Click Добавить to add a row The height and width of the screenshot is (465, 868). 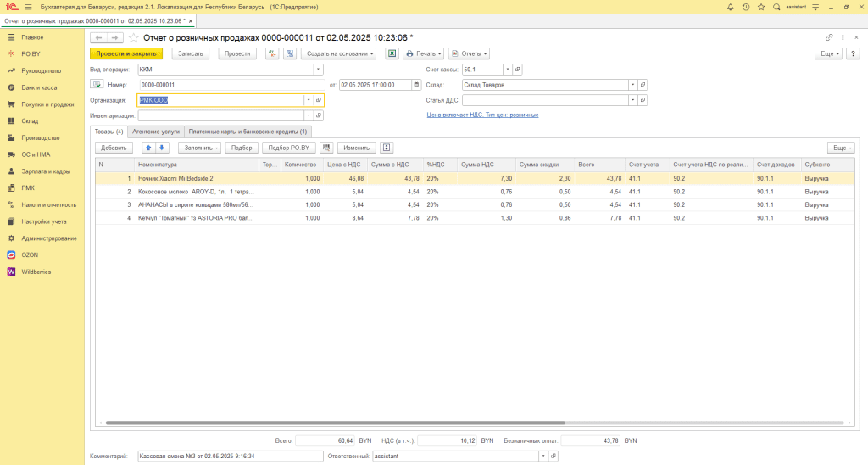tap(114, 148)
